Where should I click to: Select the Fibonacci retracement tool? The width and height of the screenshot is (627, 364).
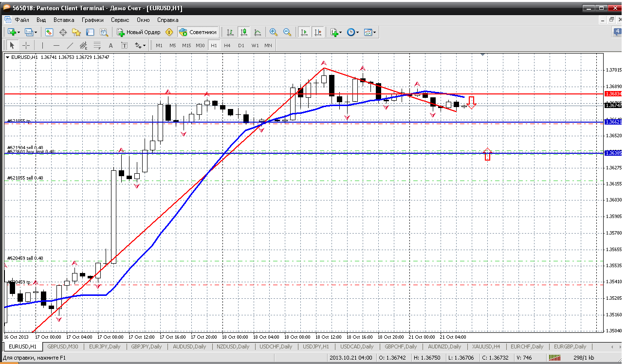(x=97, y=45)
